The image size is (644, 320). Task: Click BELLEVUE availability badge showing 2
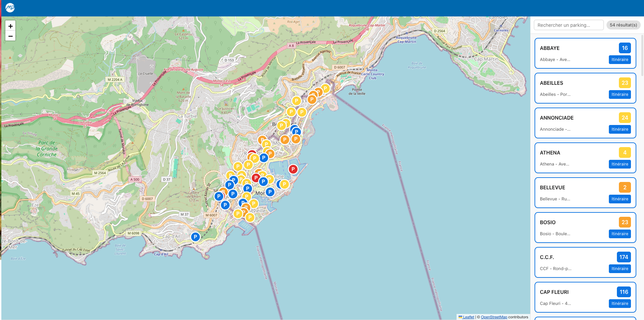(625, 187)
